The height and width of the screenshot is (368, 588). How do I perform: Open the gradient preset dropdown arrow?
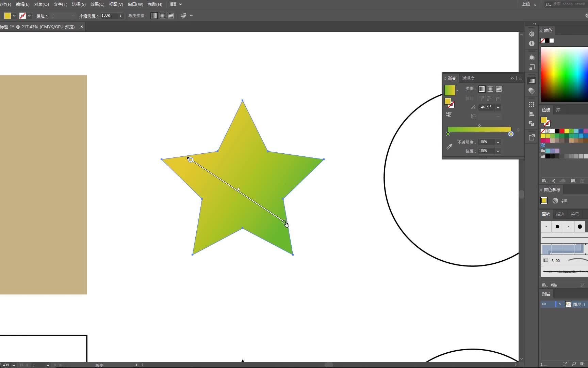click(x=457, y=90)
